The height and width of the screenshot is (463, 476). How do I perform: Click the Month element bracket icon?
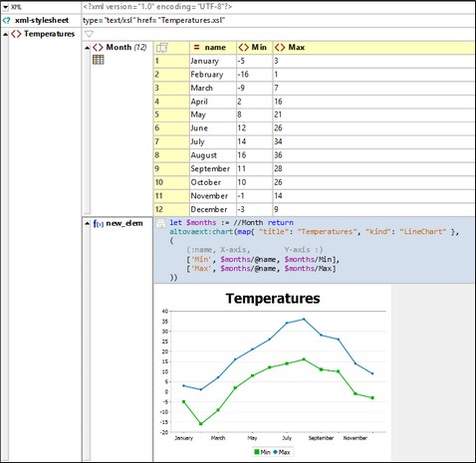coord(98,48)
